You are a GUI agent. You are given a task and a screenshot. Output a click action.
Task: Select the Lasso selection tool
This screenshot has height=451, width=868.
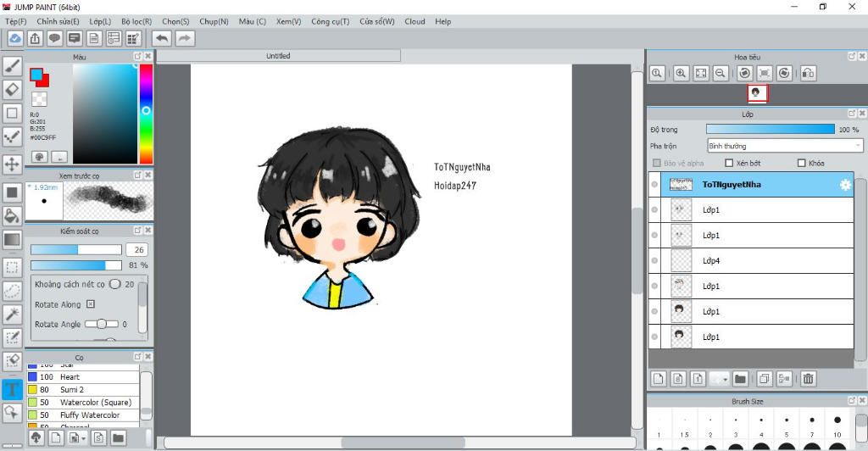coord(12,291)
